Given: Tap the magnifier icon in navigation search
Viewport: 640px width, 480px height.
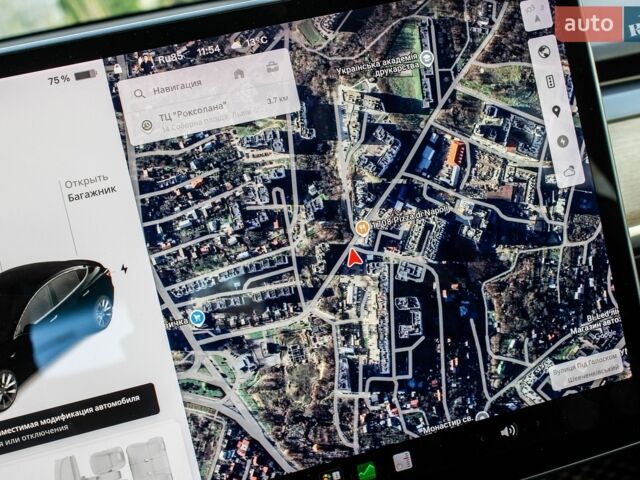Looking at the screenshot, I should (140, 94).
